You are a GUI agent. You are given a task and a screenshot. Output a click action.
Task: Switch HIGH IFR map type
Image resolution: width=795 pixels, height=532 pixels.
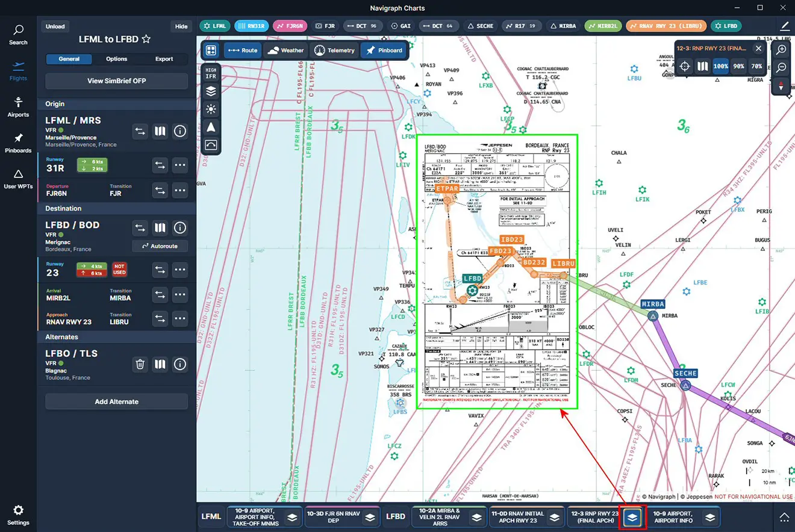coord(211,73)
